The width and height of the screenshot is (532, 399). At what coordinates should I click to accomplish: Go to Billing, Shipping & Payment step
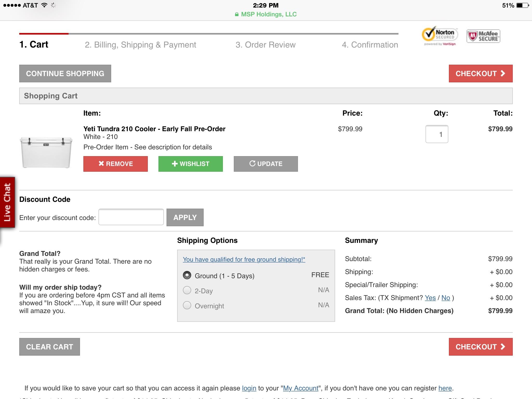tap(140, 45)
